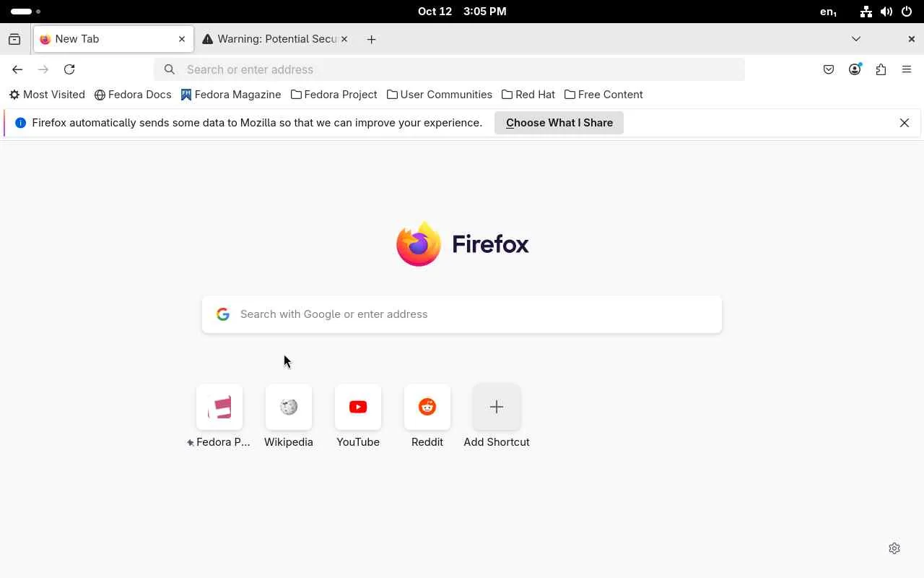This screenshot has height=578, width=924.
Task: Expand the Free Content bookmarks folder
Action: (603, 95)
